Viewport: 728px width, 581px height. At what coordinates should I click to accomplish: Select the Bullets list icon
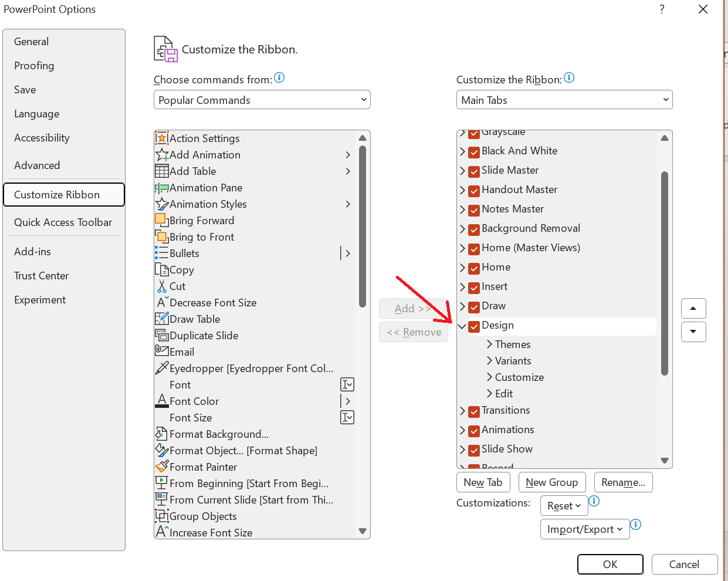[161, 253]
